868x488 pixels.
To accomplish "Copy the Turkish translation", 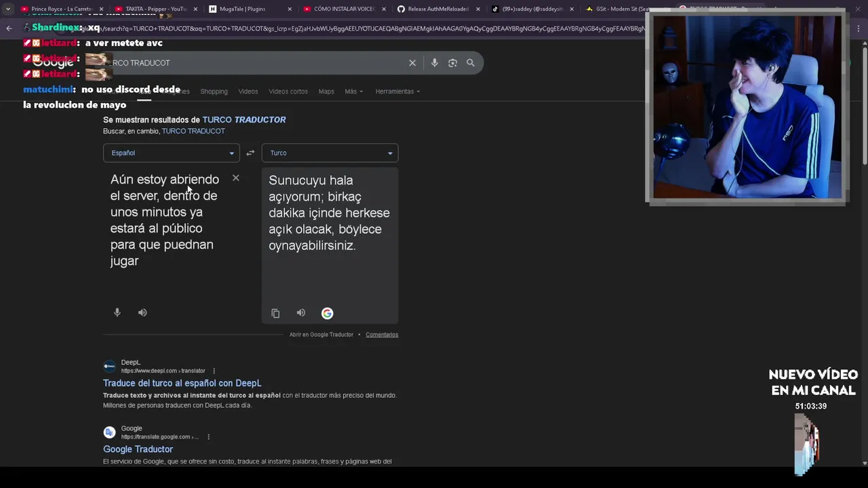I will click(x=275, y=313).
